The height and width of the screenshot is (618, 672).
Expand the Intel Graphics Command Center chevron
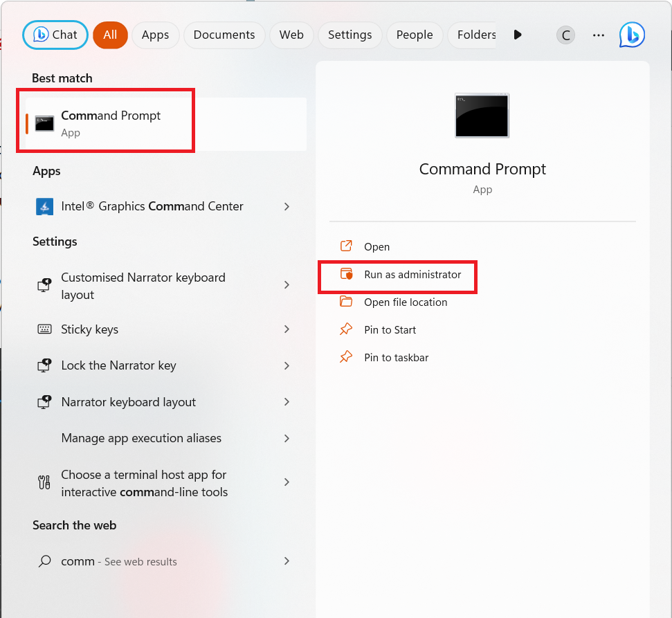[287, 206]
